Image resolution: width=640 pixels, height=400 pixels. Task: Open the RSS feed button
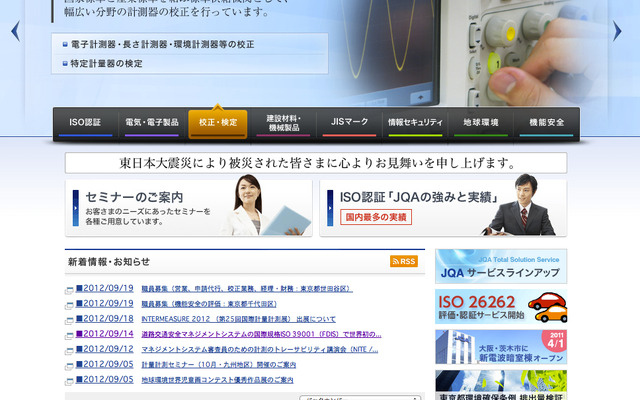pyautogui.click(x=404, y=261)
